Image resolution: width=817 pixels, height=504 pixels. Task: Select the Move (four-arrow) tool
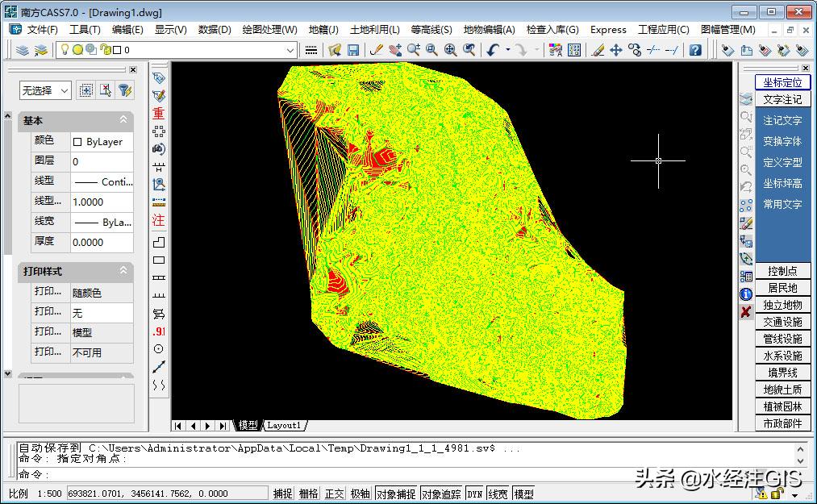click(616, 50)
